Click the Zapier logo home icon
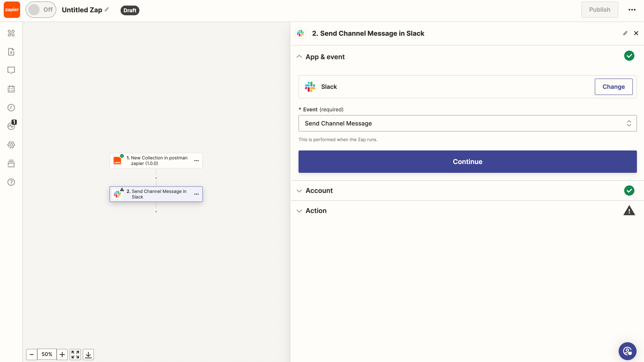Image resolution: width=644 pixels, height=362 pixels. [x=12, y=10]
